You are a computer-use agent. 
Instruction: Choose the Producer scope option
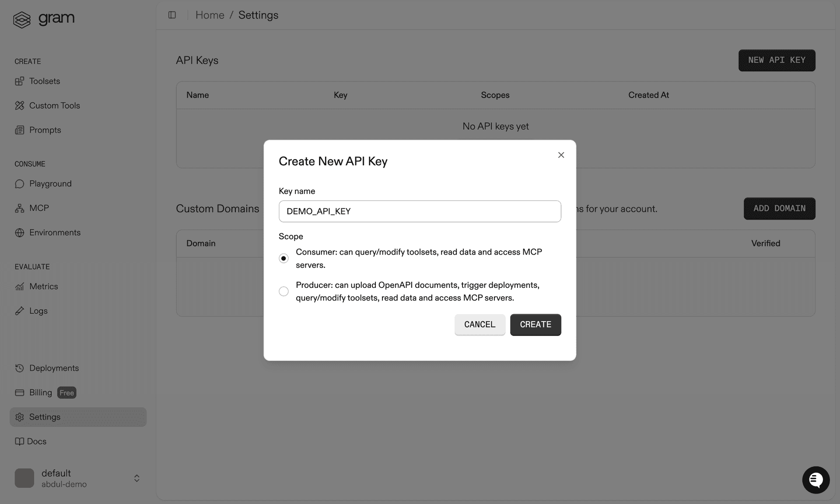283,291
